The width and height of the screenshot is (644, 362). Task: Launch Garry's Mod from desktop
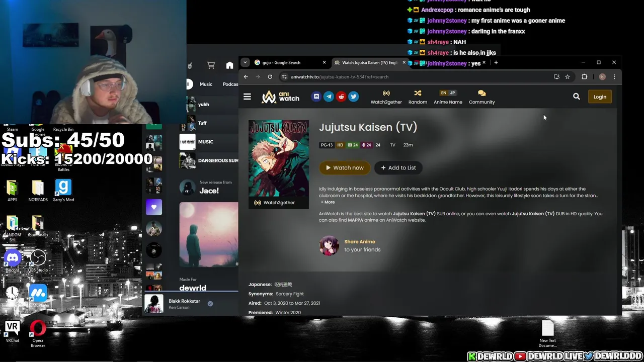point(63,191)
